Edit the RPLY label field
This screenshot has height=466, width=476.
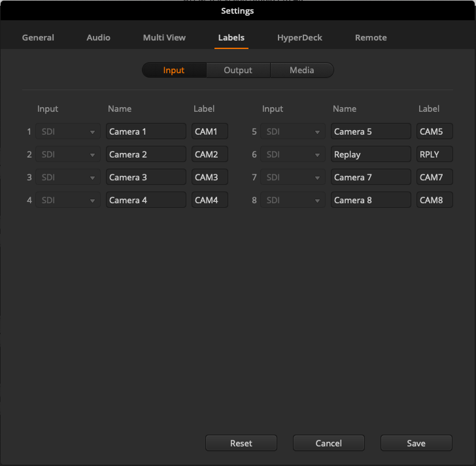[x=434, y=155]
